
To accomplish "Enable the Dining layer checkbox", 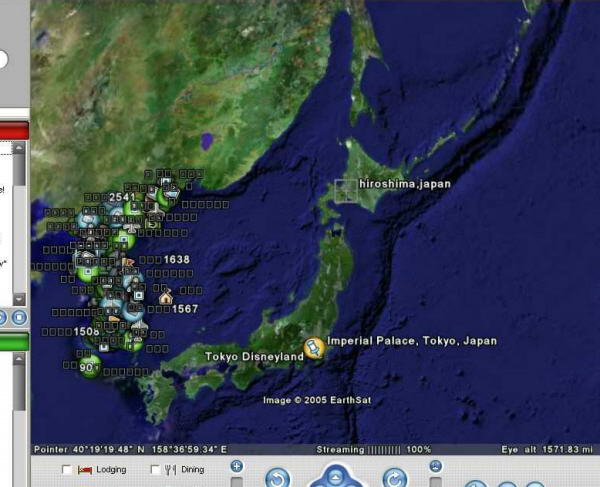I will tap(155, 470).
